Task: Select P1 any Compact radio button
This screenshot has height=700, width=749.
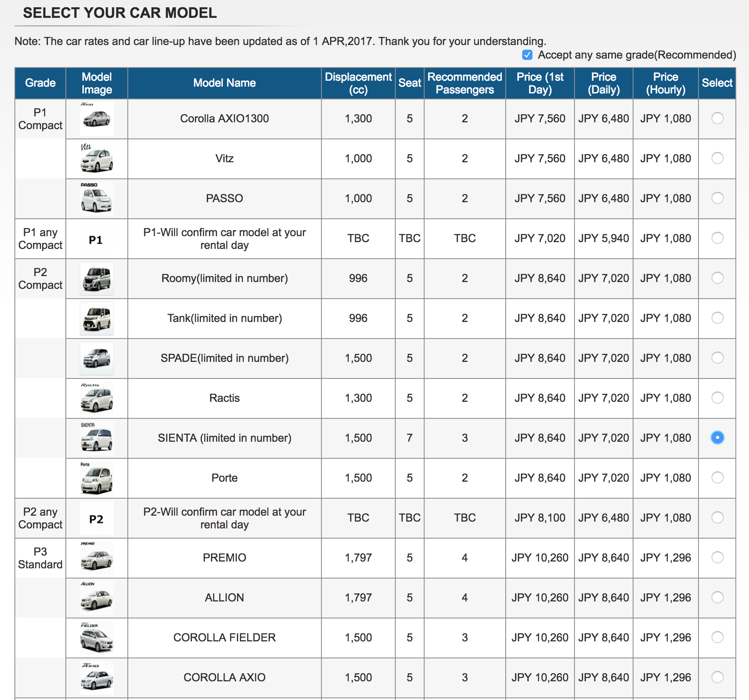Action: 717,238
